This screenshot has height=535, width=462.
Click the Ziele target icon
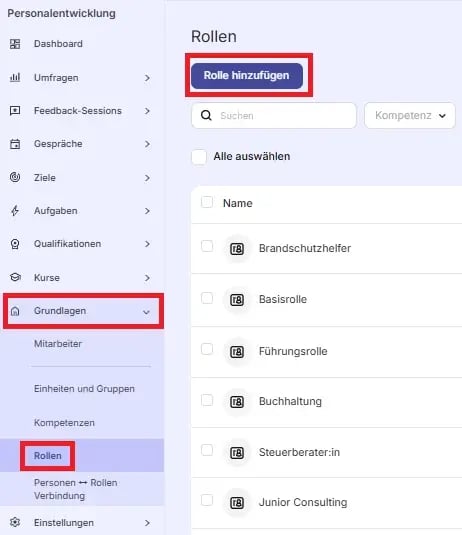pyautogui.click(x=15, y=177)
